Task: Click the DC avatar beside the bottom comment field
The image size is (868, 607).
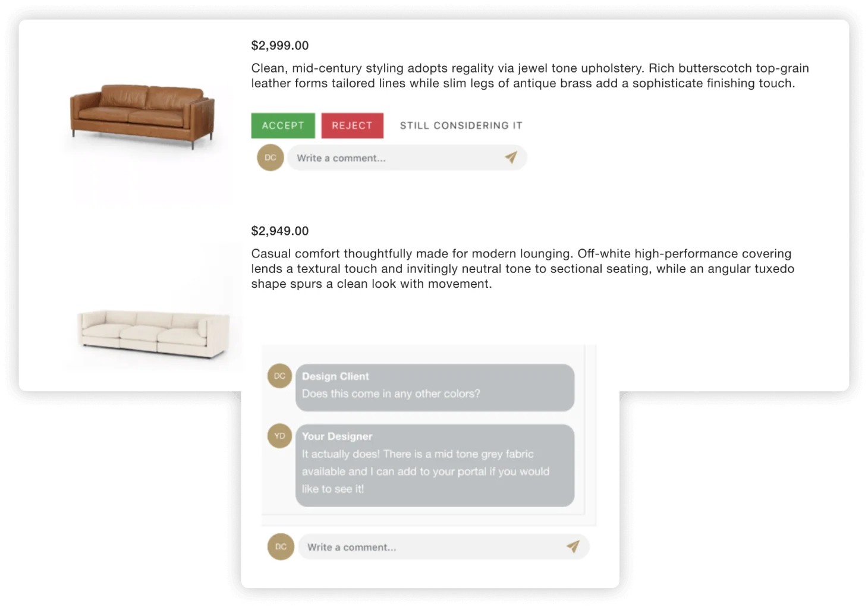Action: pyautogui.click(x=281, y=547)
